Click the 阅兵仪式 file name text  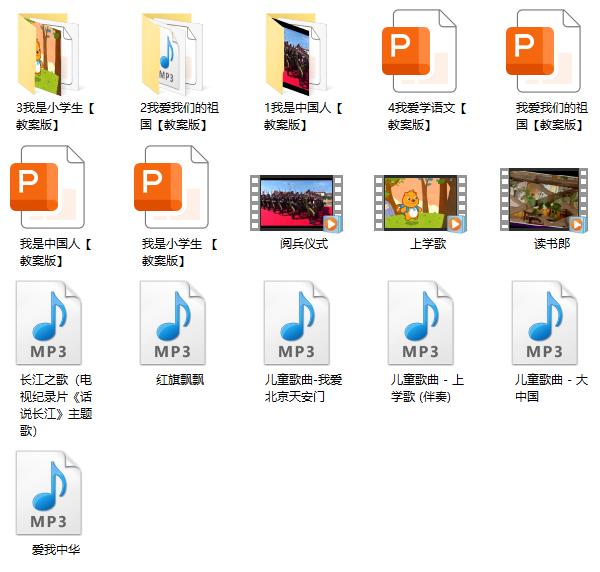tap(304, 244)
